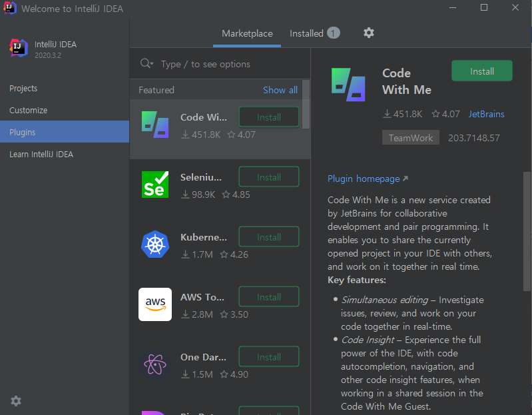The height and width of the screenshot is (415, 532).
Task: Click the AWS Toolkit plugin icon
Action: (155, 304)
